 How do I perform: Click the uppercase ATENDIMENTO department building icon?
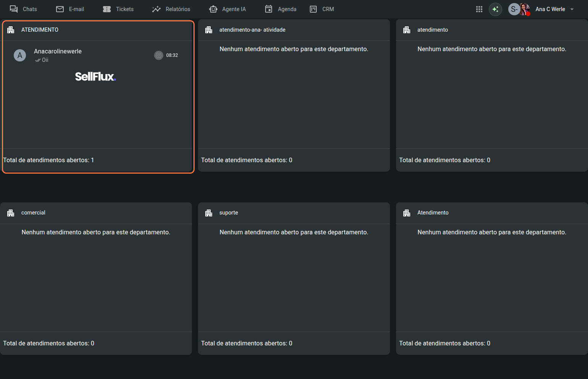click(11, 30)
